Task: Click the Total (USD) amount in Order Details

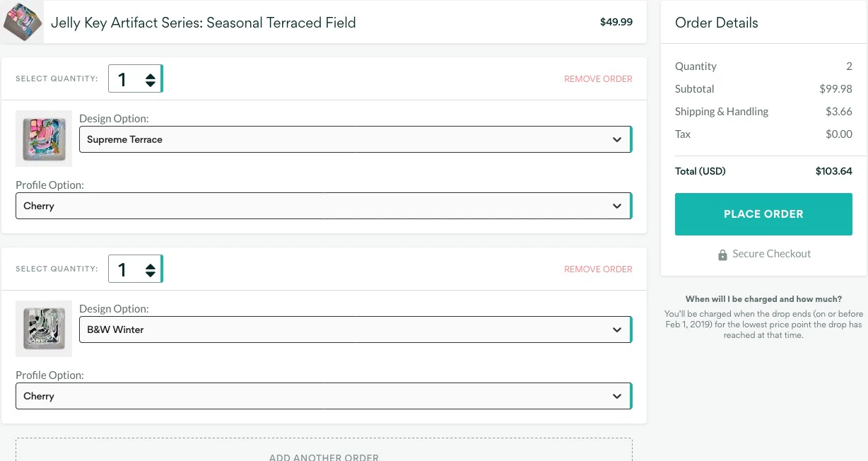Action: [x=833, y=171]
